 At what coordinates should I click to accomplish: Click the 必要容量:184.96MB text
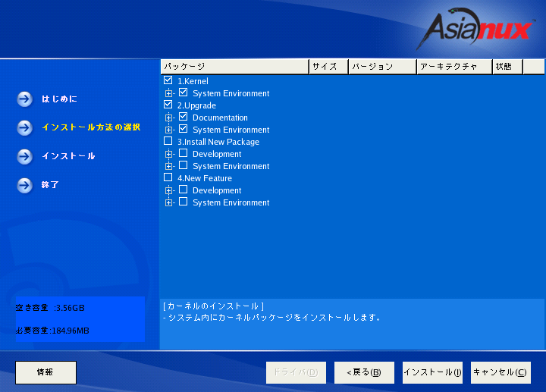click(x=52, y=331)
